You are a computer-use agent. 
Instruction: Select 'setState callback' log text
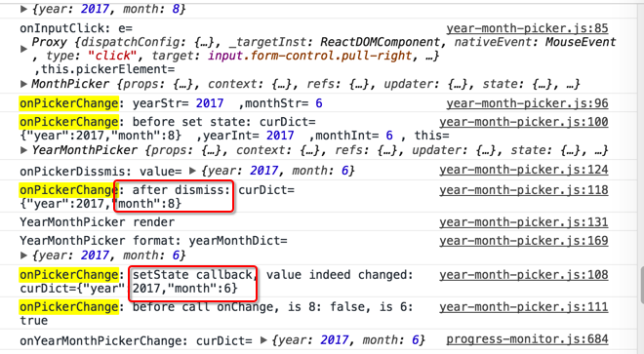click(192, 275)
